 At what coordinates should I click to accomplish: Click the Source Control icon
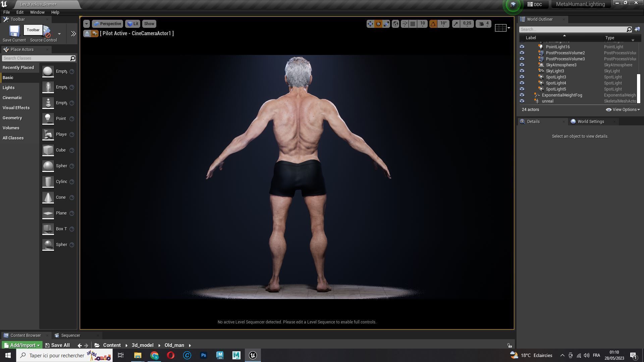46,32
